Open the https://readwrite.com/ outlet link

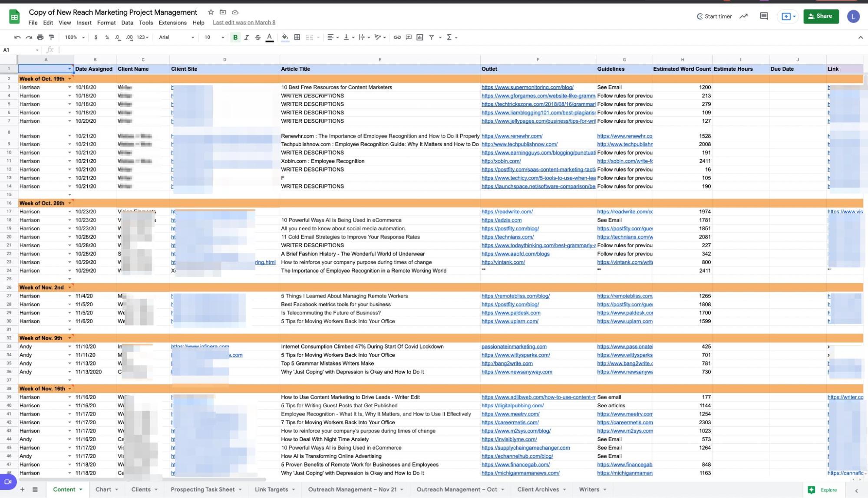point(507,212)
